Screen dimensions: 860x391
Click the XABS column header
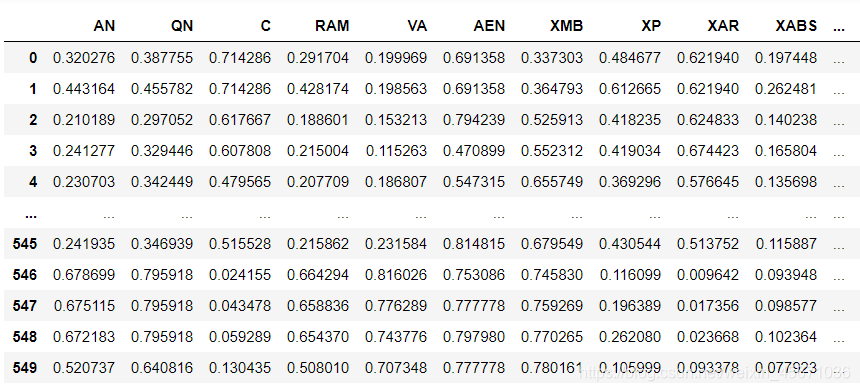tap(796, 26)
